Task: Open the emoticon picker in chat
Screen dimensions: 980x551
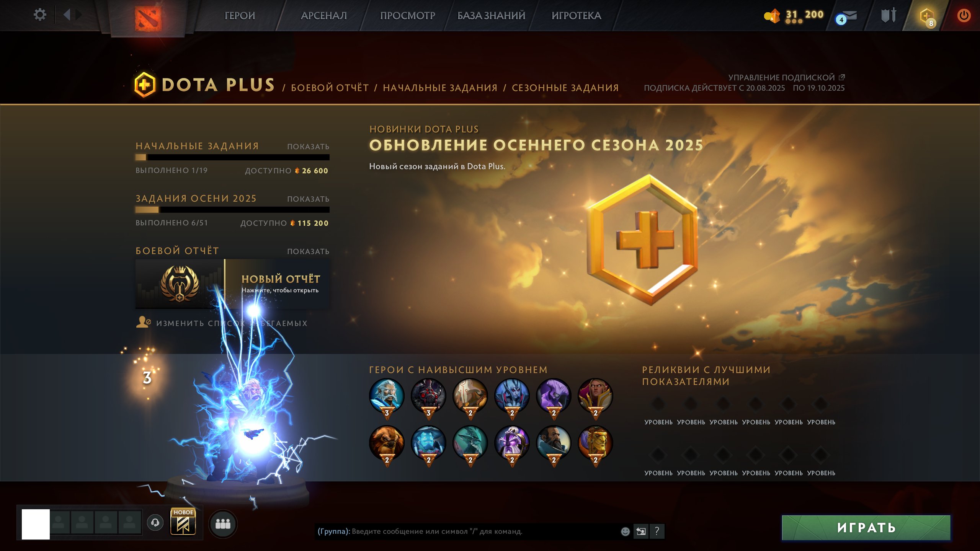Action: pyautogui.click(x=625, y=531)
